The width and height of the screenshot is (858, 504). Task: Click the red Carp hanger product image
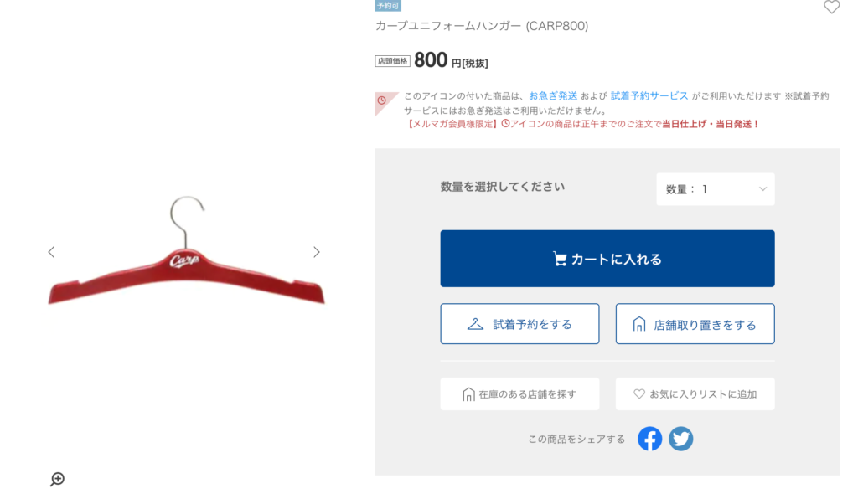[x=186, y=250]
